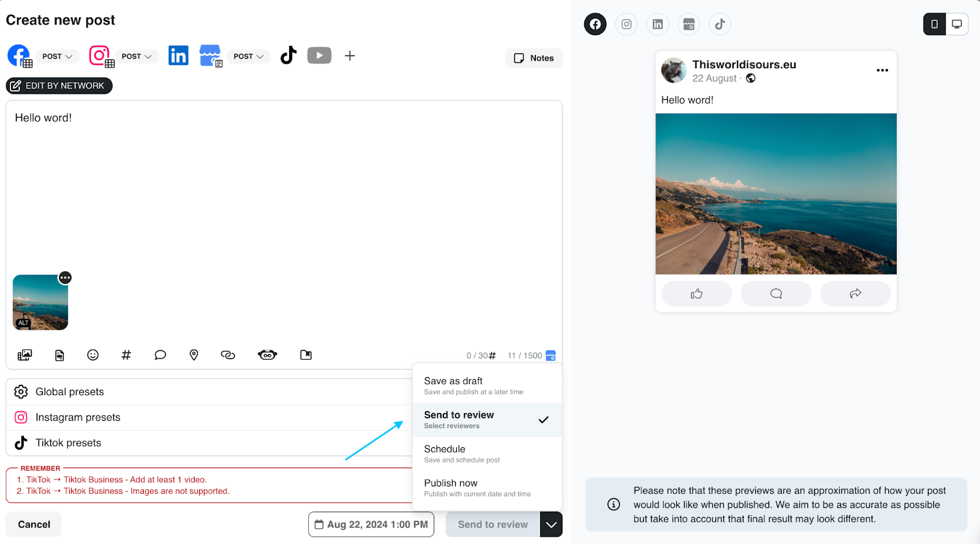The image size is (980, 544).
Task: Switch preview to TikTok
Action: click(720, 25)
